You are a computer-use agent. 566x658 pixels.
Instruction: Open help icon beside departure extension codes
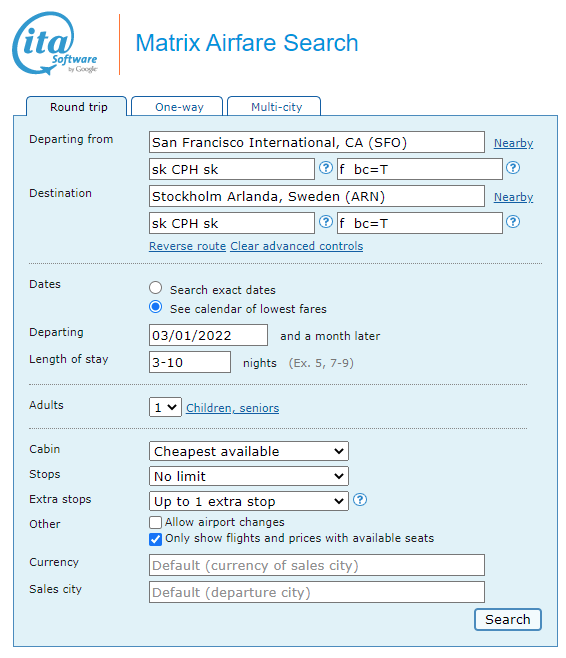tap(513, 168)
